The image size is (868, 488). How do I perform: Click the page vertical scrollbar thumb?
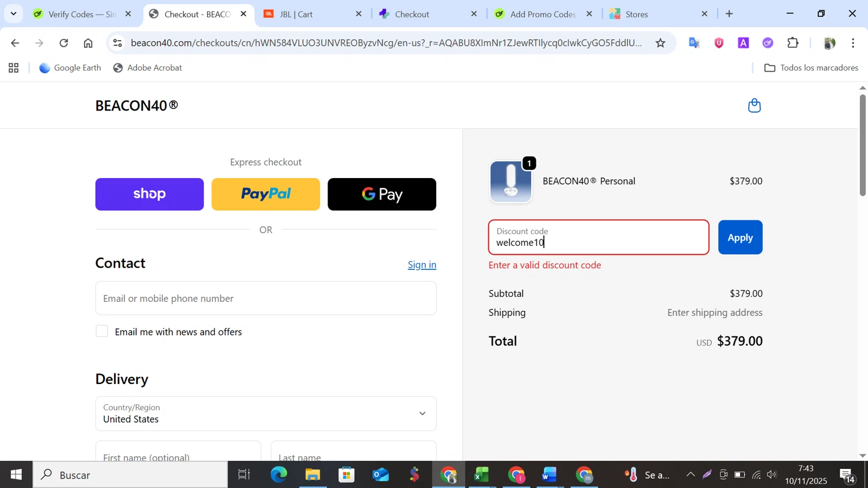862,145
